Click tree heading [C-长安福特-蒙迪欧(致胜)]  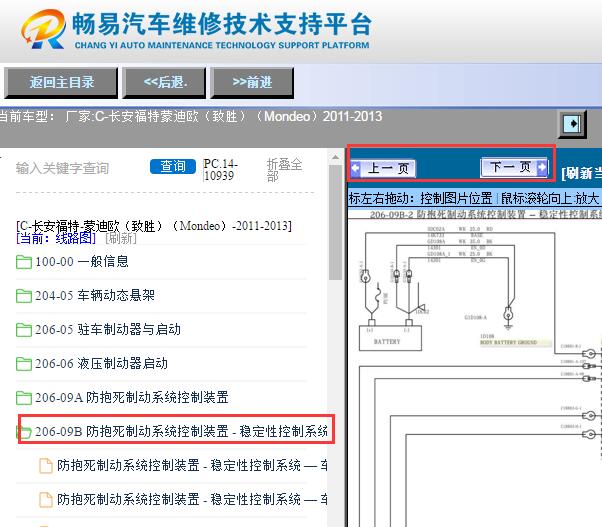[x=154, y=226]
